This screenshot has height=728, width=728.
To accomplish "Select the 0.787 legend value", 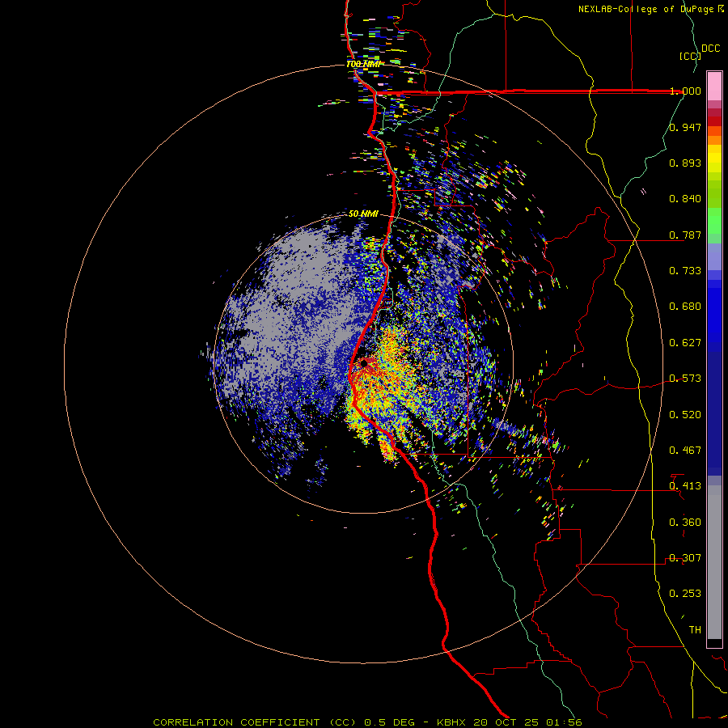I will tap(685, 235).
